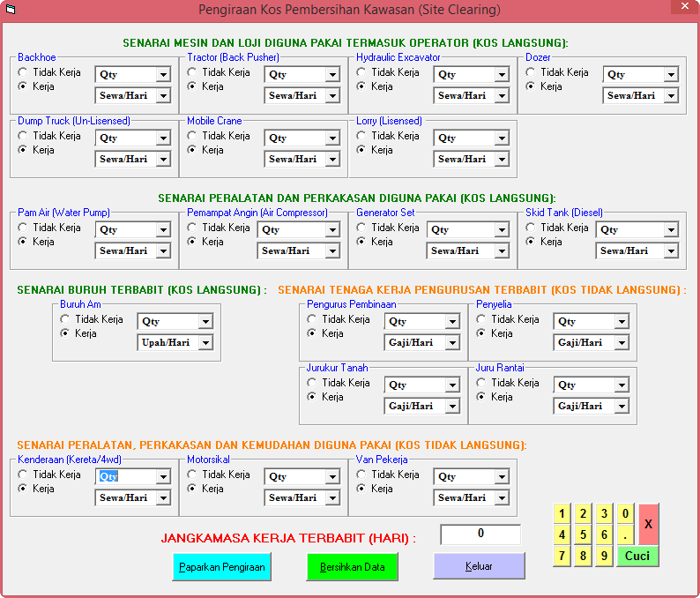Click keypad digit 3 button
This screenshot has width=700, height=598.
[604, 513]
